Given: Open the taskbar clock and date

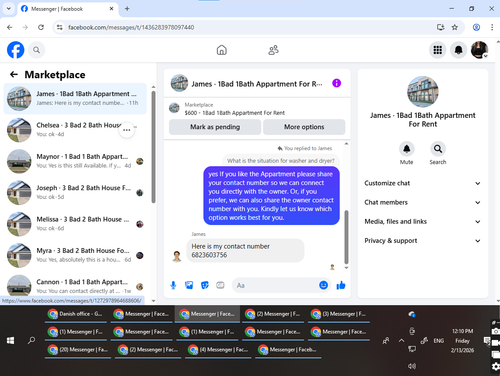Looking at the screenshot, I should [462, 341].
